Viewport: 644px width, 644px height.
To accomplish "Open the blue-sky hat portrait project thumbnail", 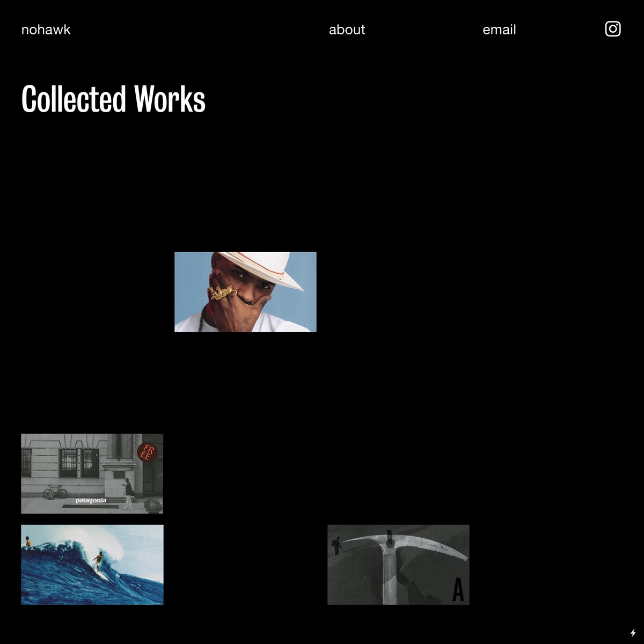I will tap(244, 291).
